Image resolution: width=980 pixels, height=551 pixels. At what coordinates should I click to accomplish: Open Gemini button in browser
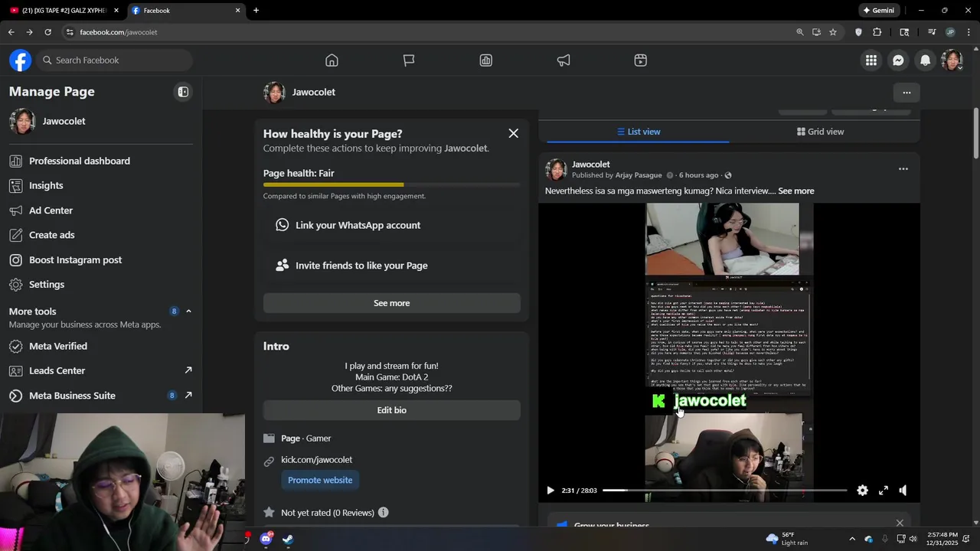tap(878, 11)
